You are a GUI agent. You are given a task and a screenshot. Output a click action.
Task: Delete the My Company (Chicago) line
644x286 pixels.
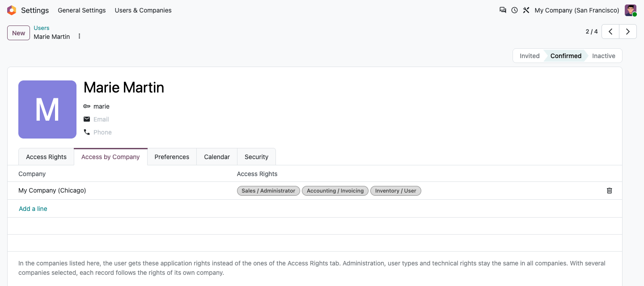(609, 190)
